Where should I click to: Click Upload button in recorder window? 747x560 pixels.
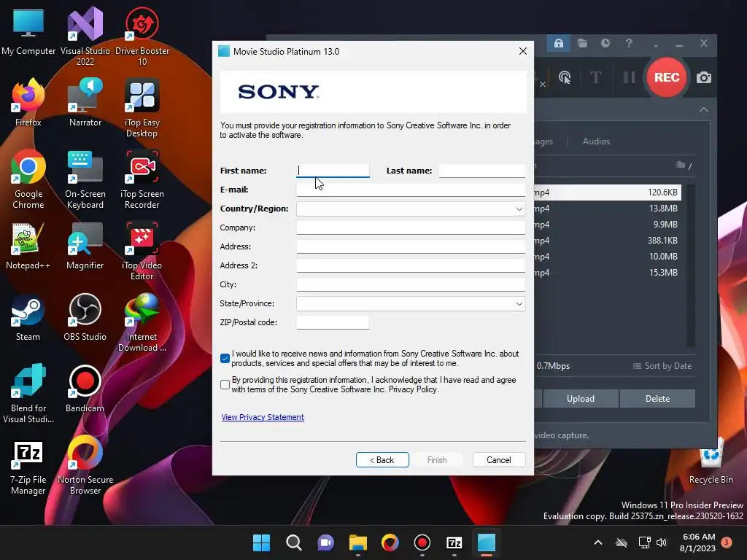580,399
